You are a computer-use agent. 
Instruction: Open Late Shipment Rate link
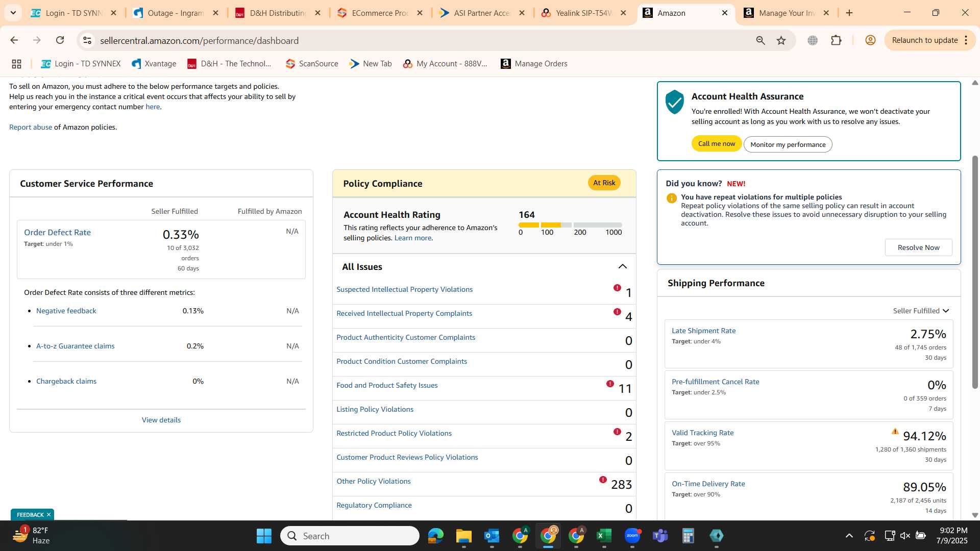point(703,331)
